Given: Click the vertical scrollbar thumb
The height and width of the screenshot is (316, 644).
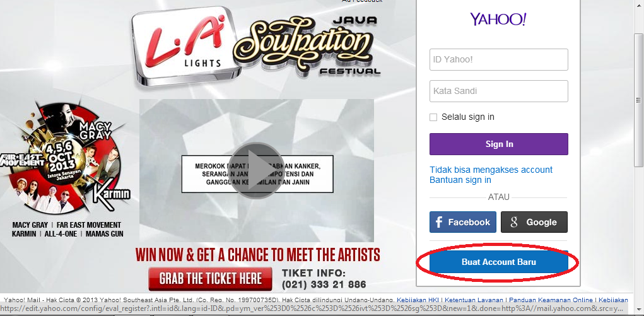Looking at the screenshot, I should [x=638, y=100].
